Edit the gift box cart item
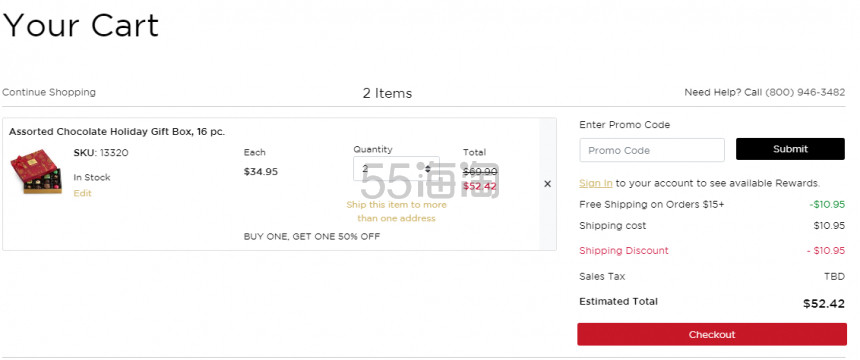Viewport: 860px width, 360px height. click(82, 193)
